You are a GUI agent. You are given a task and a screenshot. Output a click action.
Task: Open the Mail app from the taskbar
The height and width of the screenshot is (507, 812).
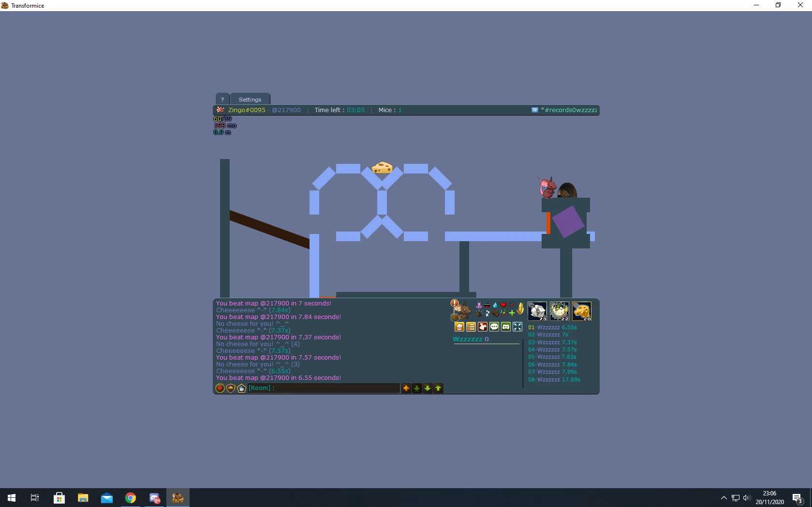pyautogui.click(x=107, y=497)
